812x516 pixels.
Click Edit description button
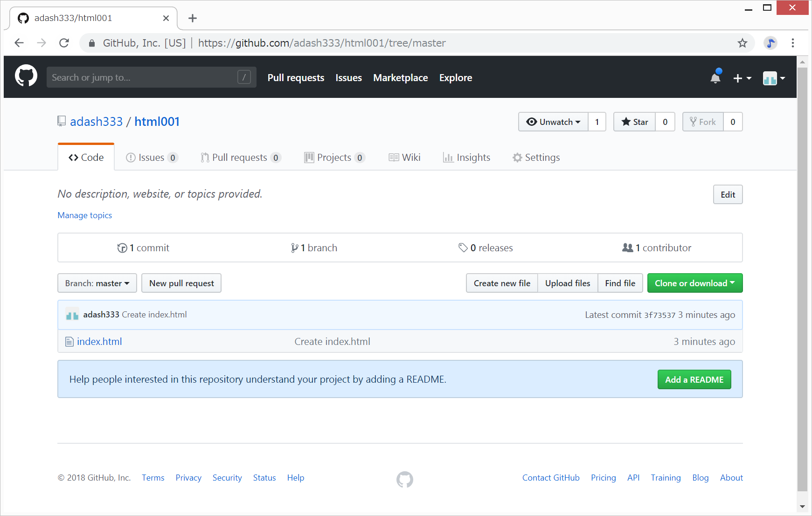point(728,194)
